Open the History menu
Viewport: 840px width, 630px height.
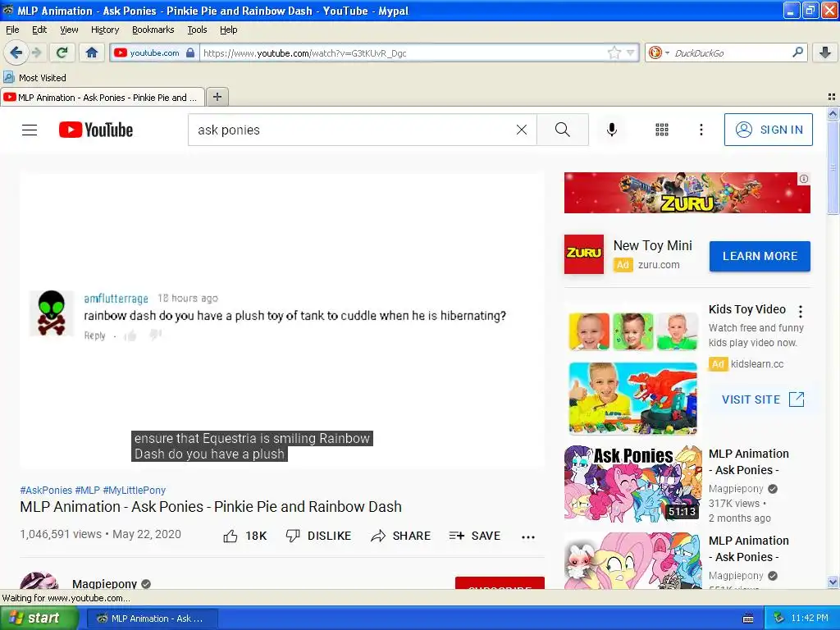tap(104, 30)
